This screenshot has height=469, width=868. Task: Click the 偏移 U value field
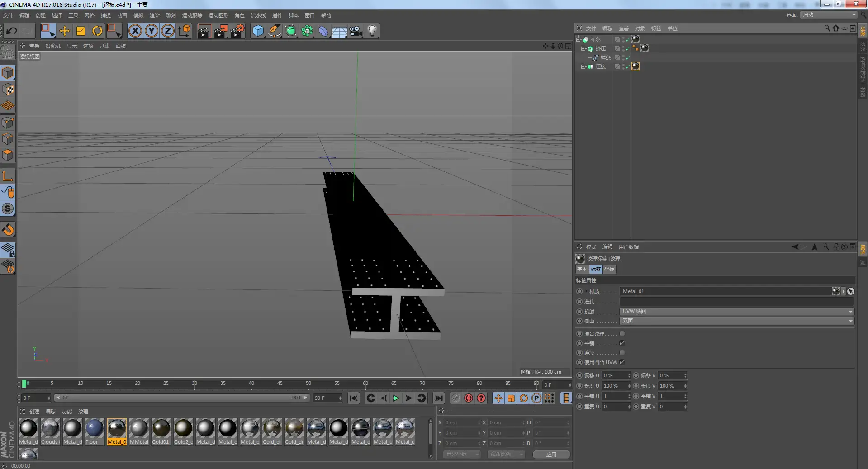616,375
